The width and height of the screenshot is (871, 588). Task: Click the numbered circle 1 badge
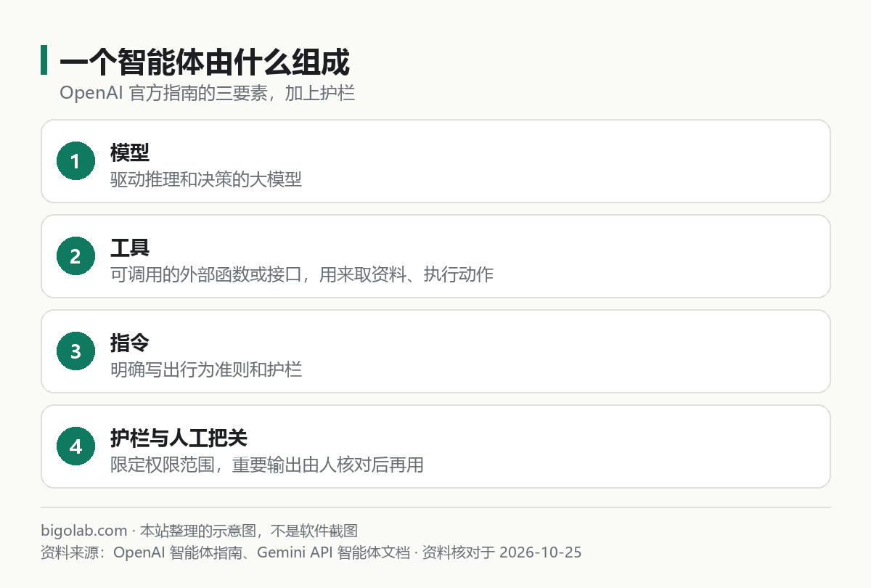[x=76, y=161]
